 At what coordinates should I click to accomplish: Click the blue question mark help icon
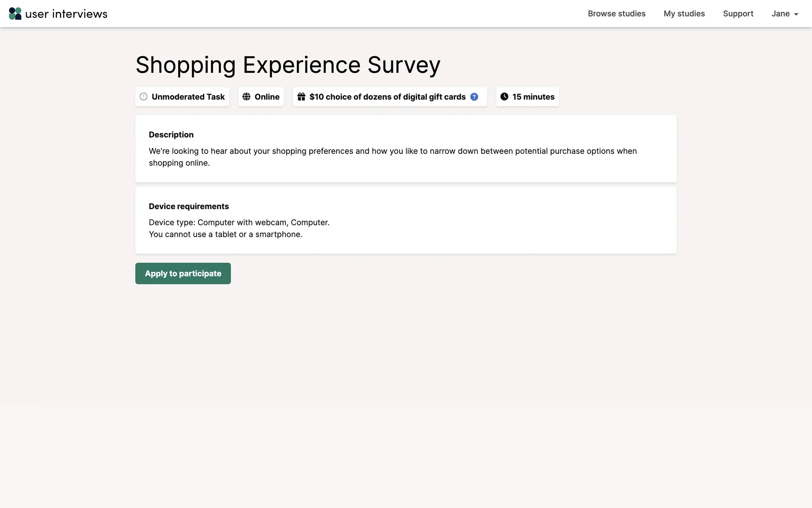pos(474,97)
